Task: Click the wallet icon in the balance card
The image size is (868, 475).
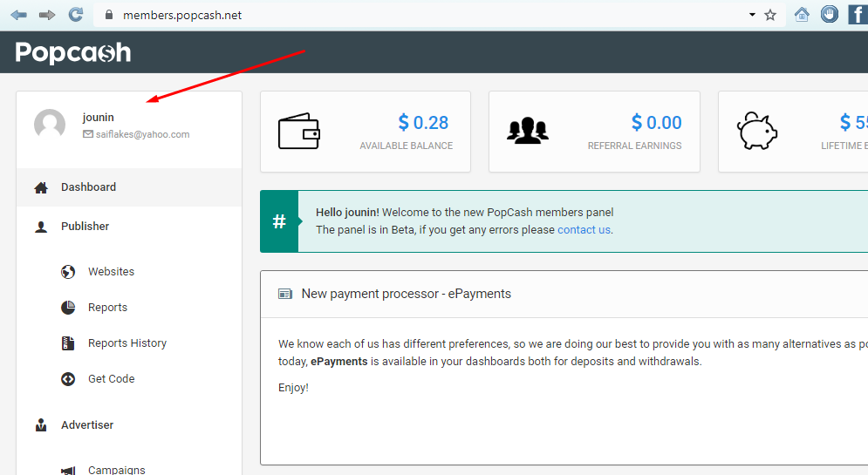Action: click(299, 131)
